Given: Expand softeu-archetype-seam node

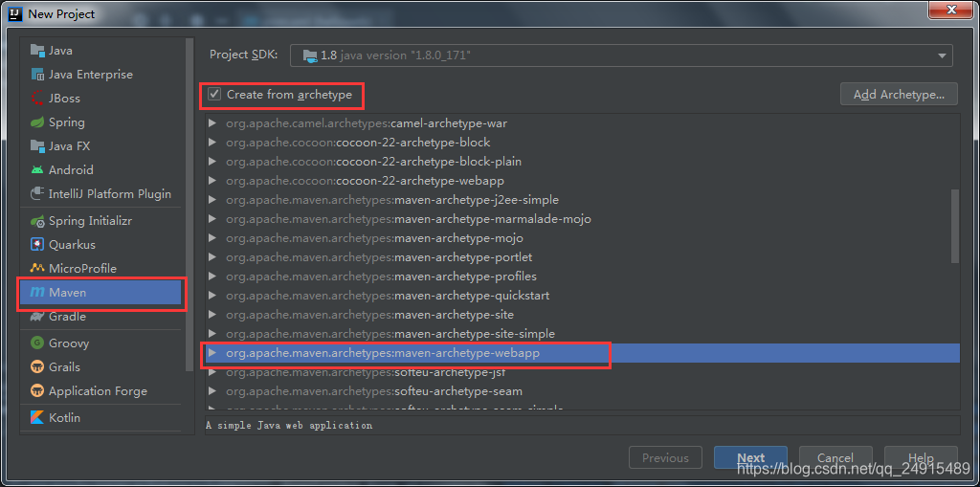Looking at the screenshot, I should (x=212, y=391).
